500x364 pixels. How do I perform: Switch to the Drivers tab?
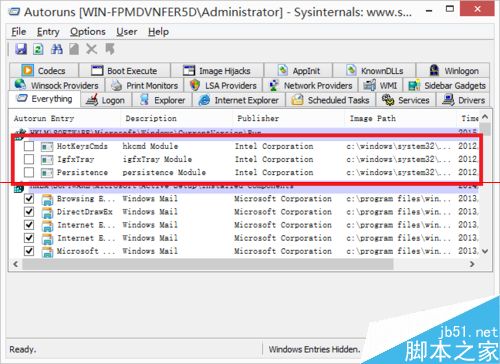(x=463, y=100)
